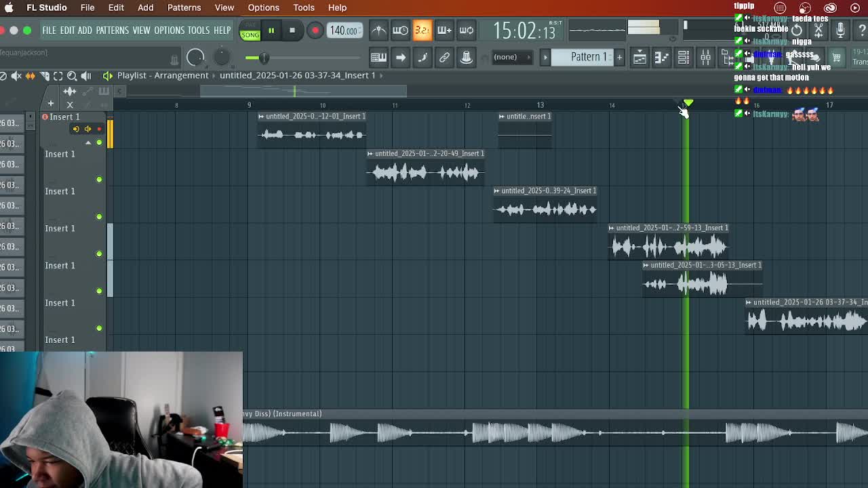Image resolution: width=868 pixels, height=488 pixels.
Task: Toggle step editing arrow icon
Action: click(x=400, y=58)
